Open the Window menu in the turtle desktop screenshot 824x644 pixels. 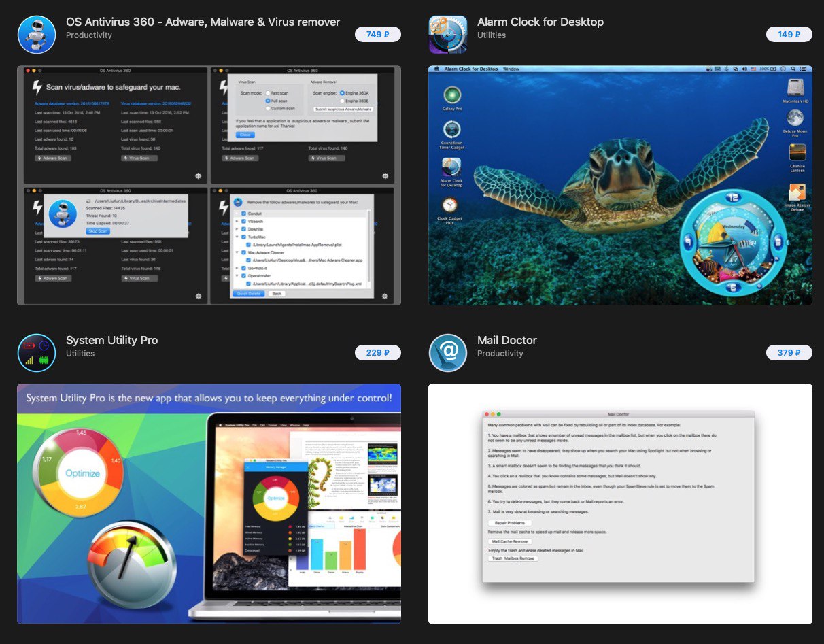[x=511, y=69]
